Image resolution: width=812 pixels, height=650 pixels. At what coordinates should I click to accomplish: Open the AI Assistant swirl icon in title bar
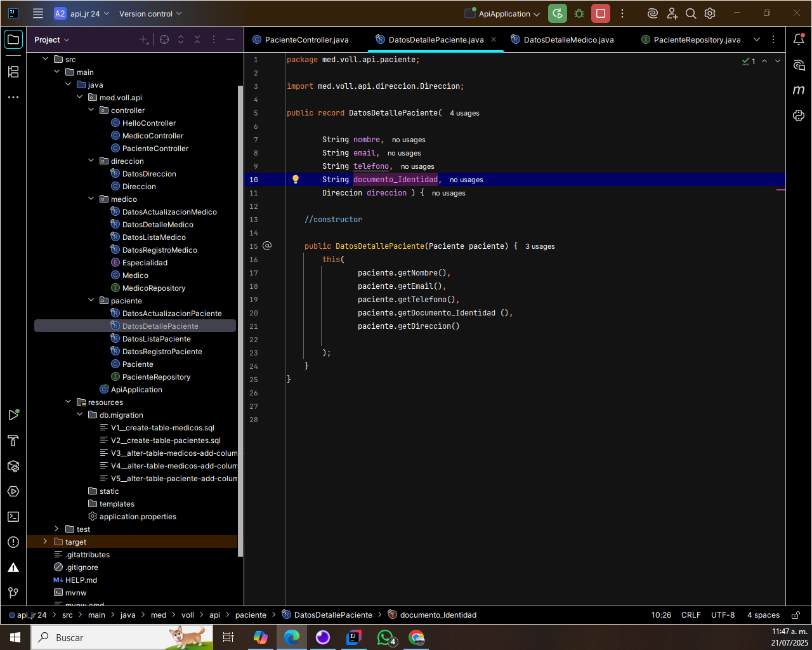653,13
